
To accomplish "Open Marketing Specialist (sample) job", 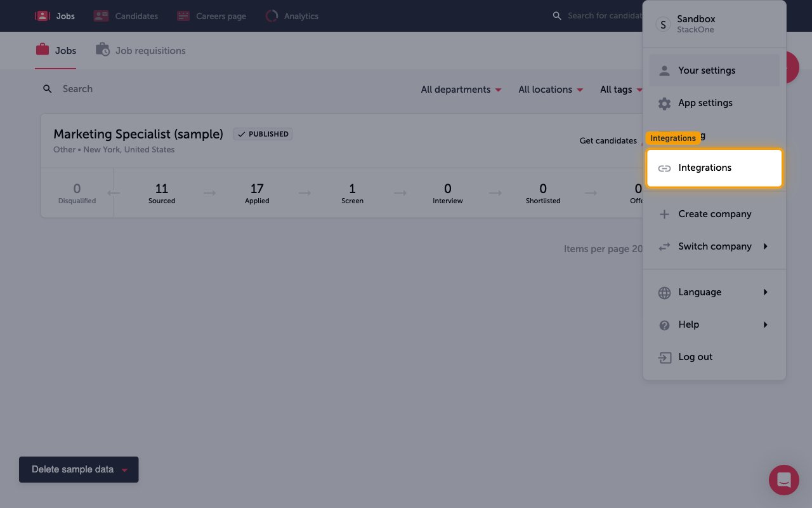I will [138, 134].
